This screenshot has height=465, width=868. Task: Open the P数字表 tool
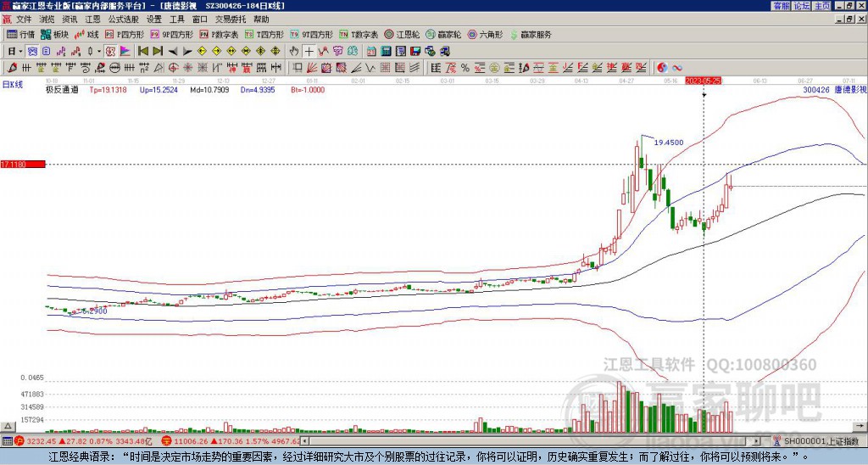coord(219,34)
